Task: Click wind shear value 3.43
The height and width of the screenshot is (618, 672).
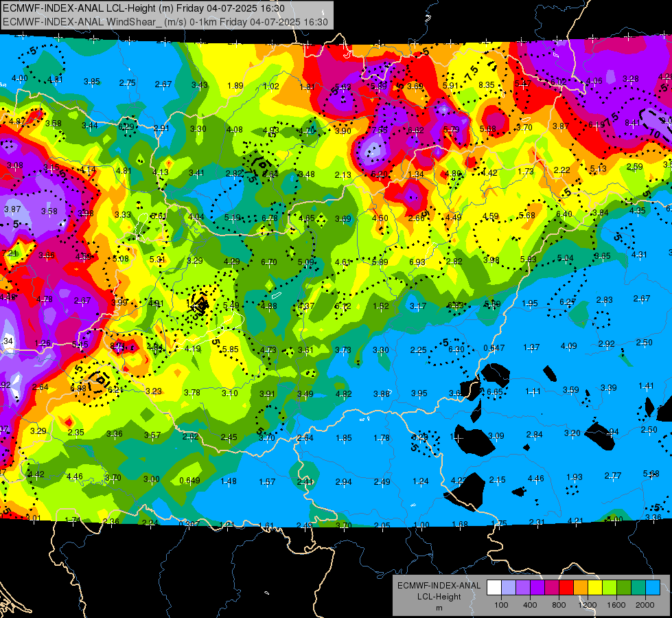Action: click(199, 85)
